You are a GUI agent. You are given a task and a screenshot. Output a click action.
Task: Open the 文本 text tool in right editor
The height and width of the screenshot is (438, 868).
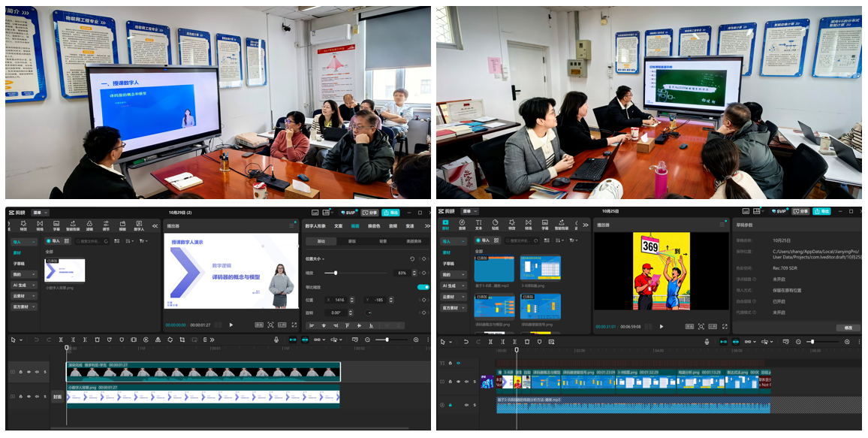[x=479, y=225]
